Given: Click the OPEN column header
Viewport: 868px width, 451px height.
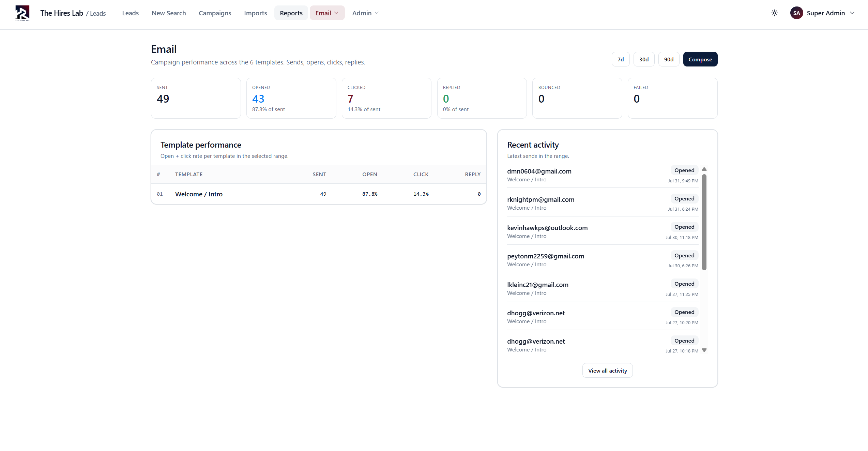Looking at the screenshot, I should point(370,174).
